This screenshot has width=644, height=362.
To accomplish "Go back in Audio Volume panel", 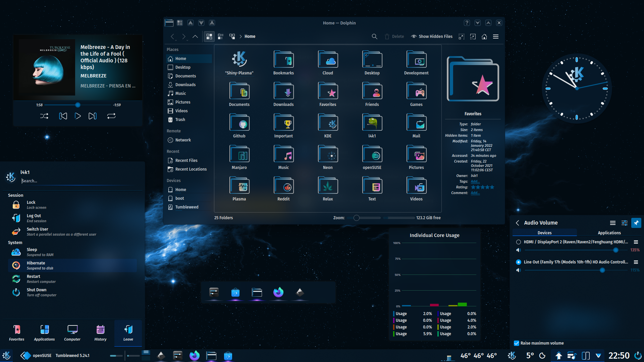I will 518,223.
